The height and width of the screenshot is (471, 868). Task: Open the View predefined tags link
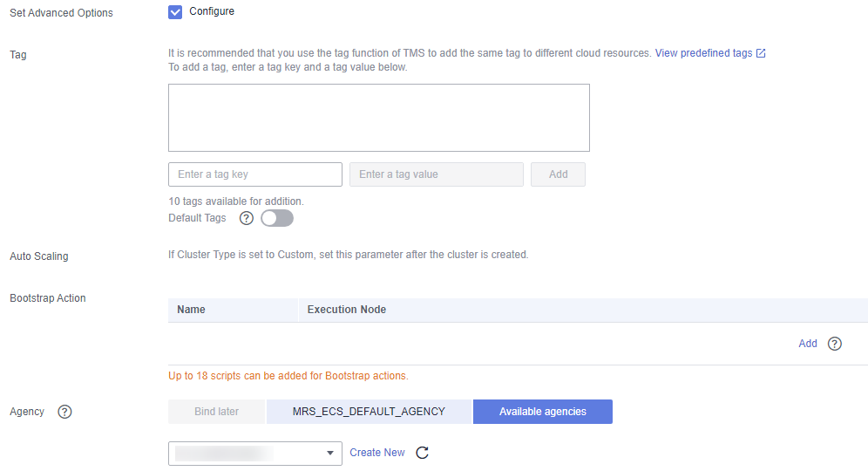703,53
